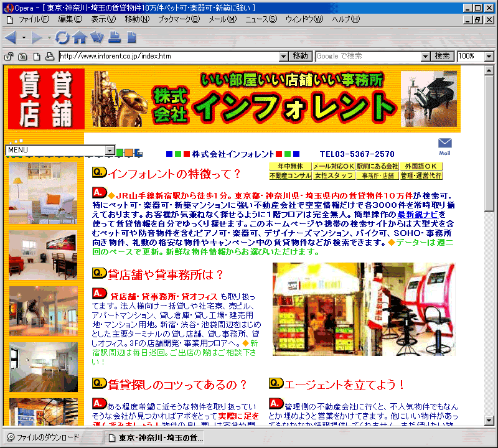This screenshot has height=448, width=498.
Task: Click the orange-lit hall thumbnail
Action: (x=44, y=311)
